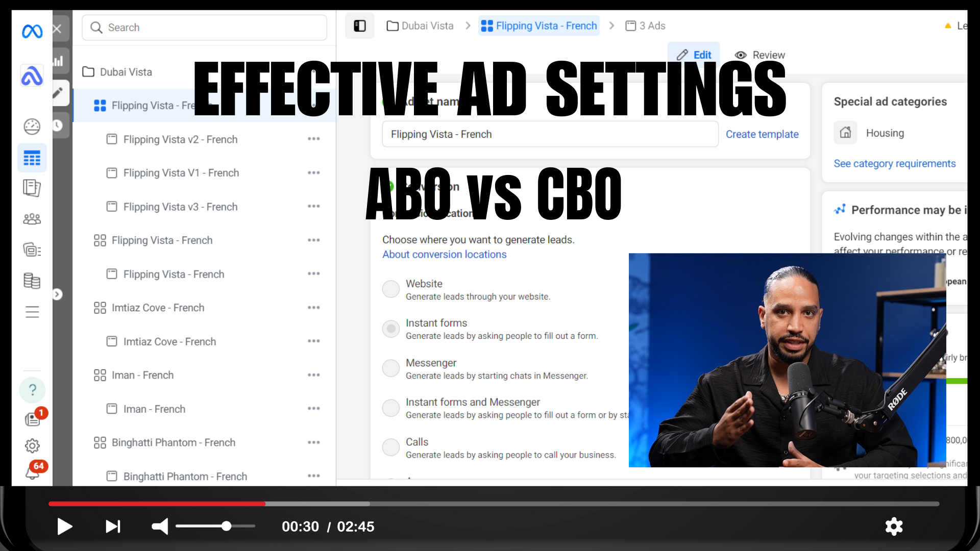Image resolution: width=980 pixels, height=551 pixels.
Task: Open options for Imtiaz Cove - French ad
Action: coord(313,341)
